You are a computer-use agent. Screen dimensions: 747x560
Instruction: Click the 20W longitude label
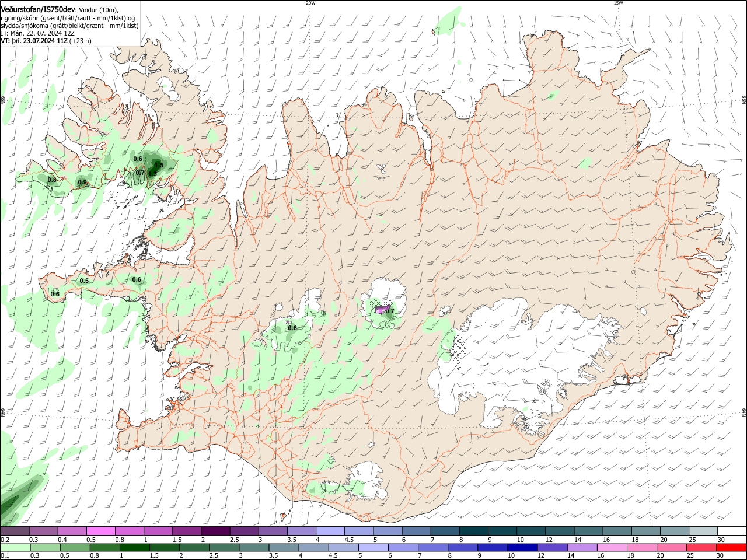pyautogui.click(x=310, y=3)
